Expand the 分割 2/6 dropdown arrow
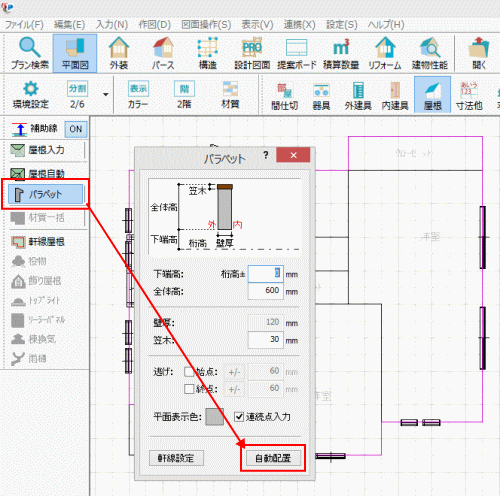The width and height of the screenshot is (500, 496). [106, 95]
